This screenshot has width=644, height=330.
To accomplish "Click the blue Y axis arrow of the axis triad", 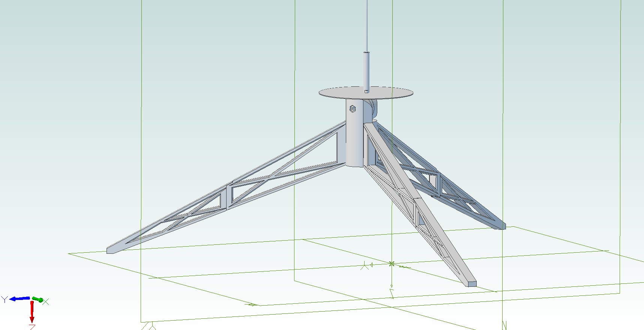I will click(20, 299).
